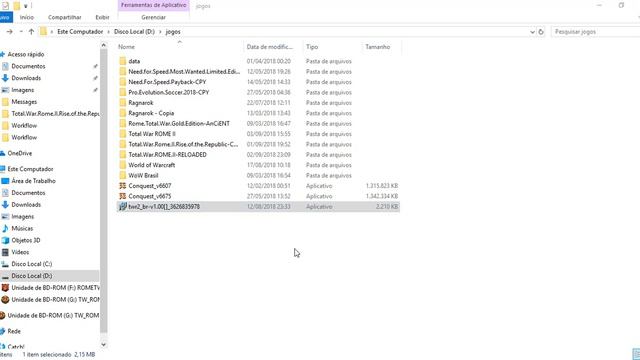This screenshot has height=360, width=640.
Task: Select the Need.for.Speed.Most.Wanted folder icon
Action: 122,71
